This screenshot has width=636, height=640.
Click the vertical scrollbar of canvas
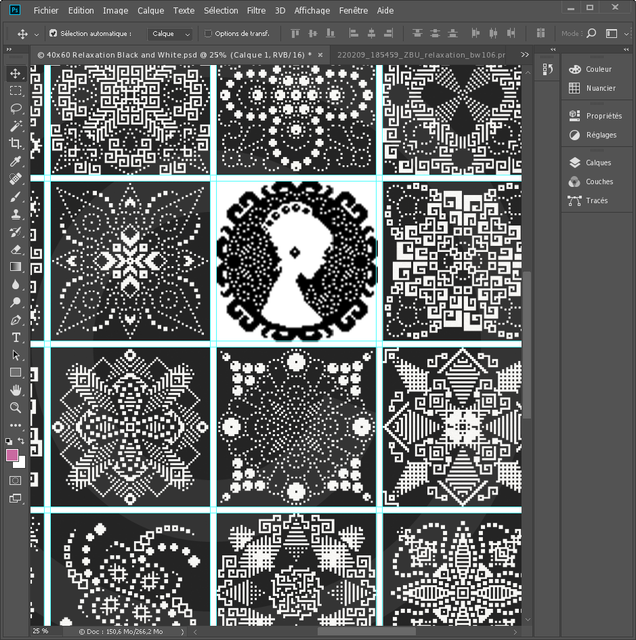[x=527, y=345]
